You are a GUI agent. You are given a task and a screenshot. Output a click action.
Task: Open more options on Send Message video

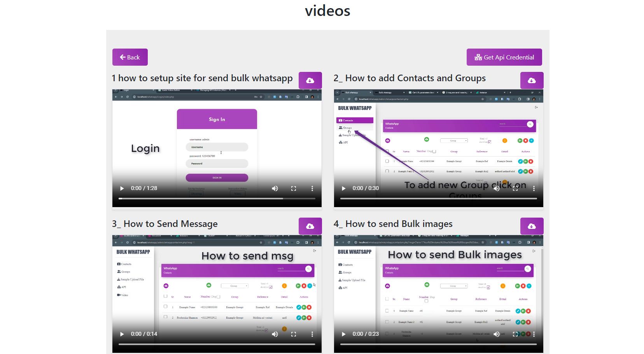(312, 334)
